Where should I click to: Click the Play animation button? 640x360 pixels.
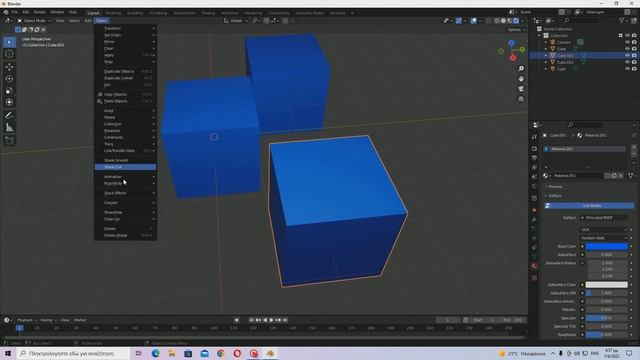tap(271, 320)
